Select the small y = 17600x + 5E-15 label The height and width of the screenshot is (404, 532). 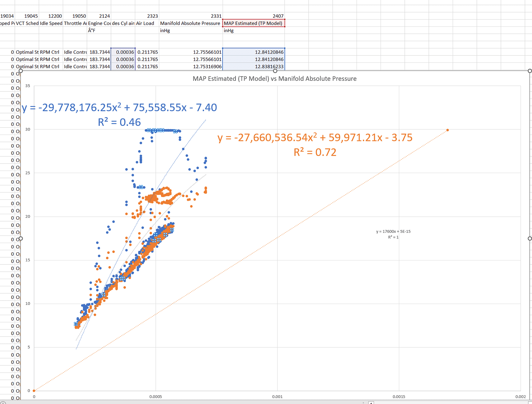tap(393, 234)
